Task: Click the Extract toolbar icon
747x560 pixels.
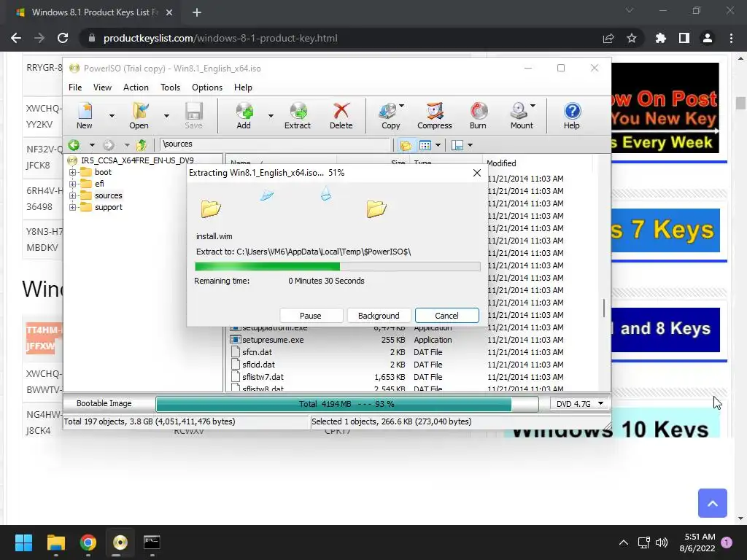Action: 298,115
